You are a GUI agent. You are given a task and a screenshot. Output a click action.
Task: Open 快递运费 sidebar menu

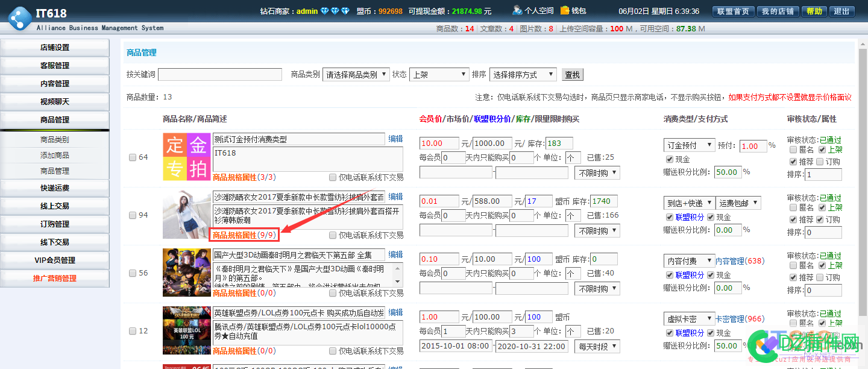[55, 188]
